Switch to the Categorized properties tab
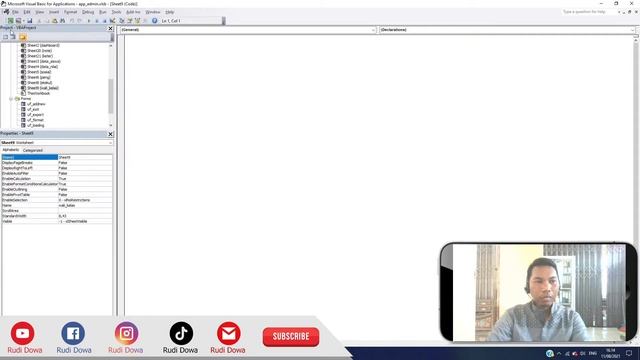640x360 pixels. pos(33,150)
